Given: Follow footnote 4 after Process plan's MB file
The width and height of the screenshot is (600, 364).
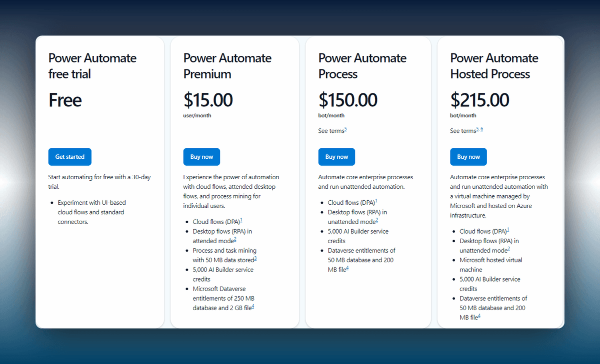Looking at the screenshot, I should click(347, 268).
